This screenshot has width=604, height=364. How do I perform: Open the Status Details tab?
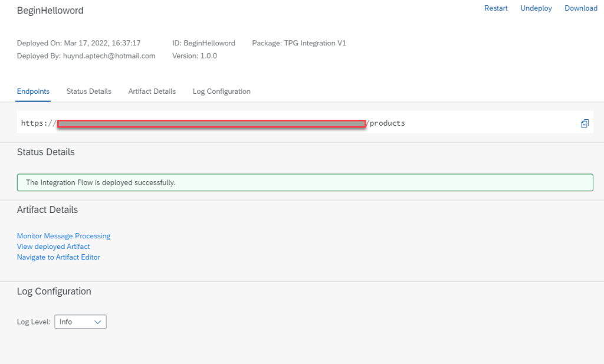pyautogui.click(x=88, y=91)
